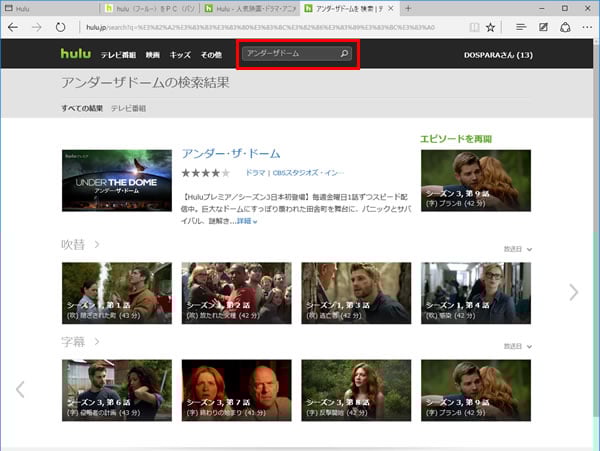The height and width of the screenshot is (451, 600).
Task: Click the browser forward arrow
Action: point(37,27)
